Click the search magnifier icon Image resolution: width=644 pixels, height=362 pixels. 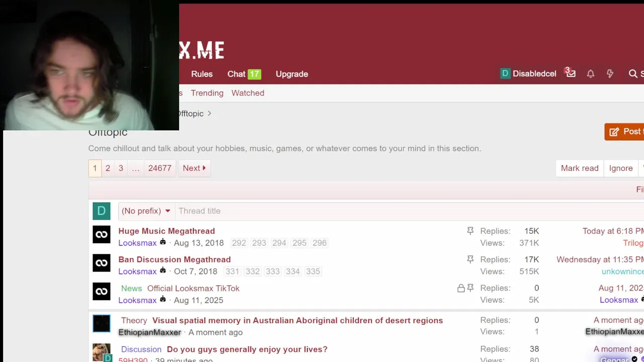633,74
